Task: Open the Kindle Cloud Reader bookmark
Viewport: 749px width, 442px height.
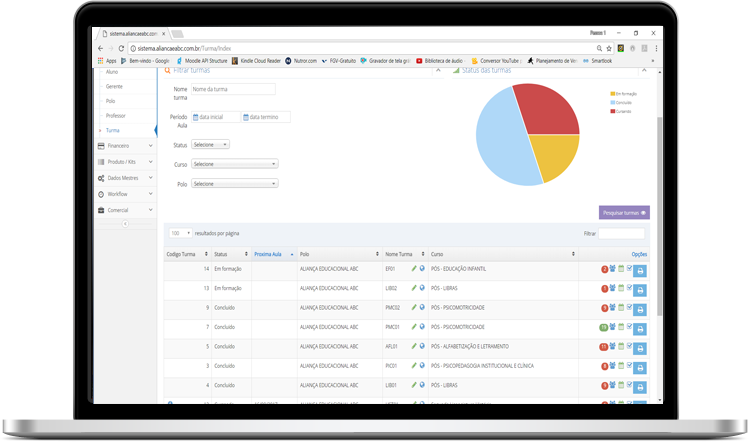Action: (257, 61)
